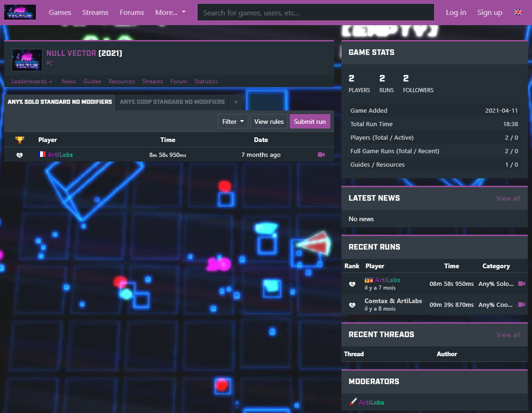The height and width of the screenshot is (413, 532).
Task: Click the Log in link
Action: pos(456,12)
